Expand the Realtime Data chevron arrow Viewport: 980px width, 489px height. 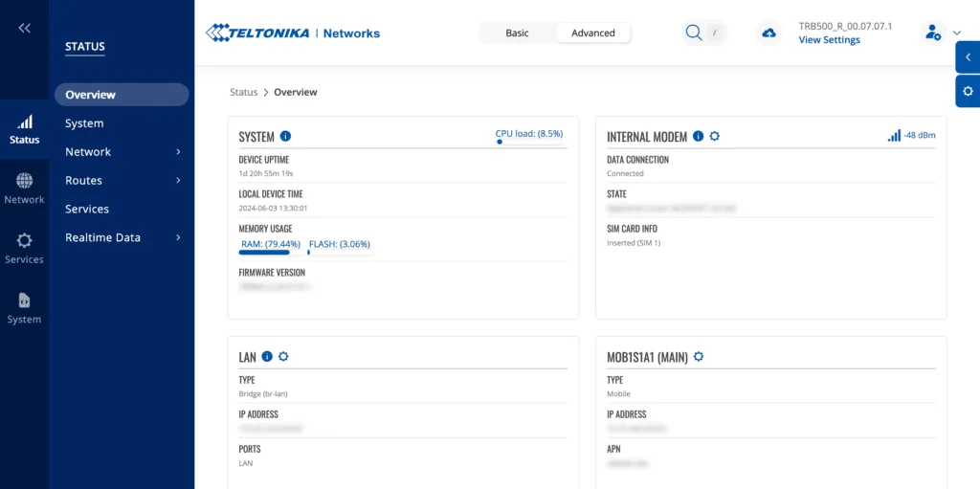click(x=178, y=237)
